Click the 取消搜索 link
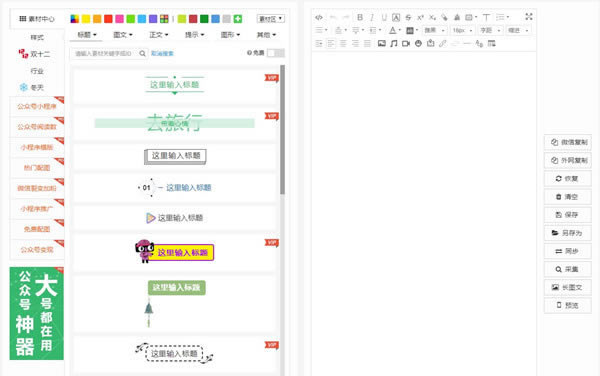 pos(162,54)
